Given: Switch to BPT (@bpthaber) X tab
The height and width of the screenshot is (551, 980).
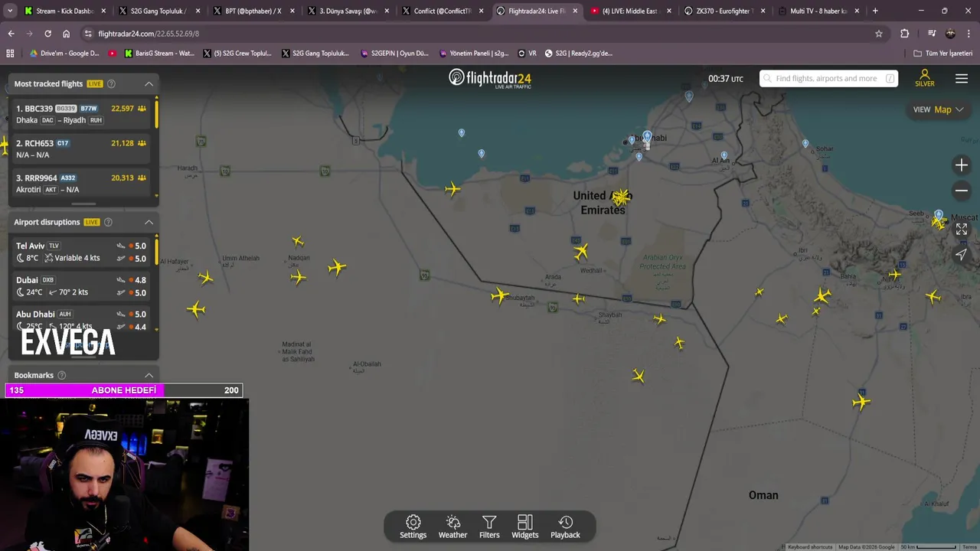Looking at the screenshot, I should (253, 11).
